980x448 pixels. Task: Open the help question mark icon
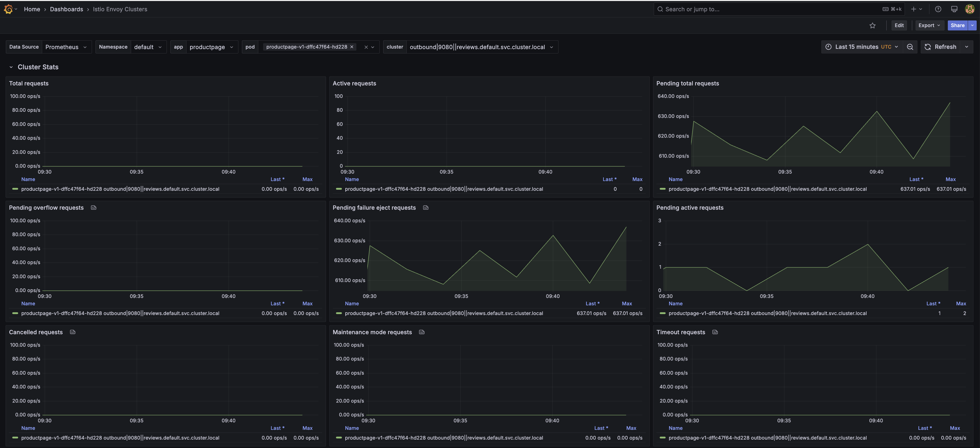pyautogui.click(x=938, y=9)
